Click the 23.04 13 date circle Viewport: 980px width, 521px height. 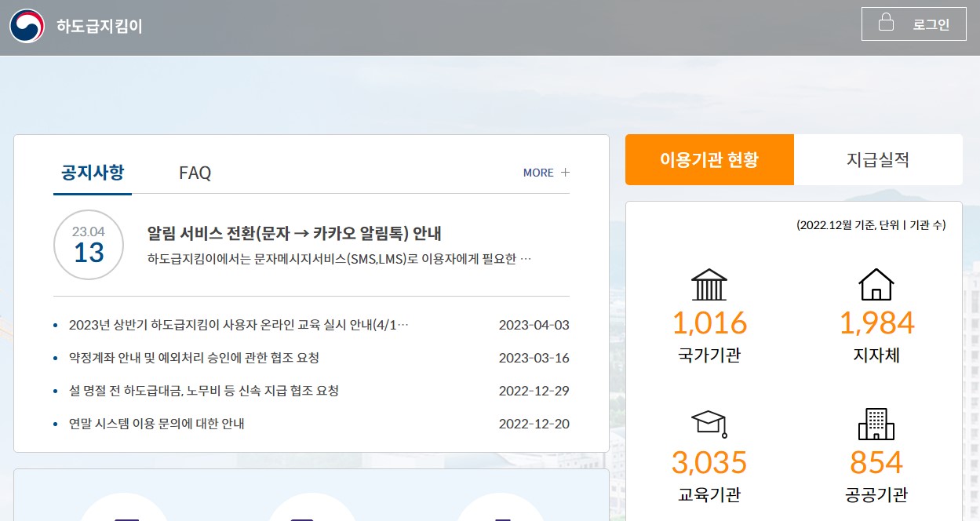[x=89, y=245]
